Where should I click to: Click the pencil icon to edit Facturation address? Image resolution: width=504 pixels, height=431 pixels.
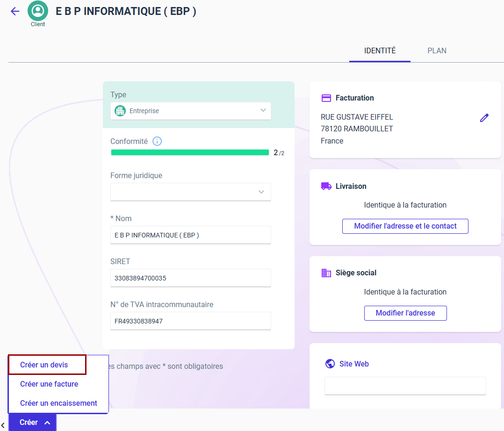point(484,118)
